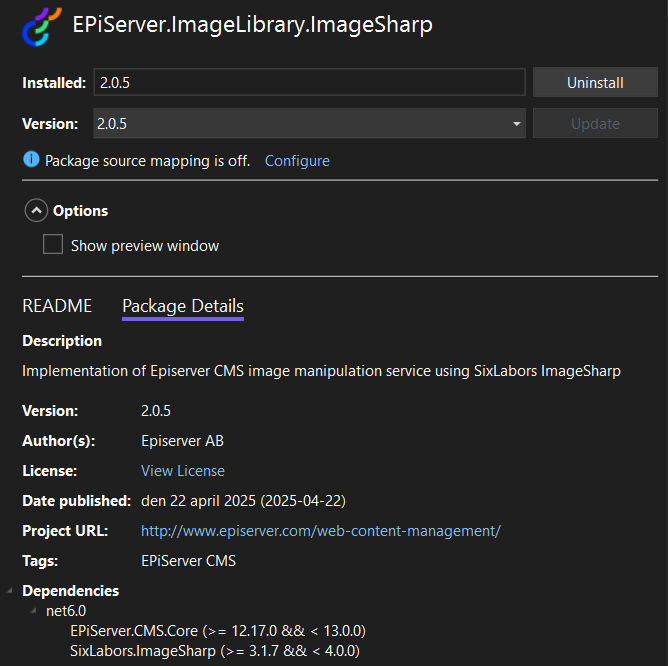The image size is (668, 666).
Task: Click the package description text
Action: (x=321, y=371)
